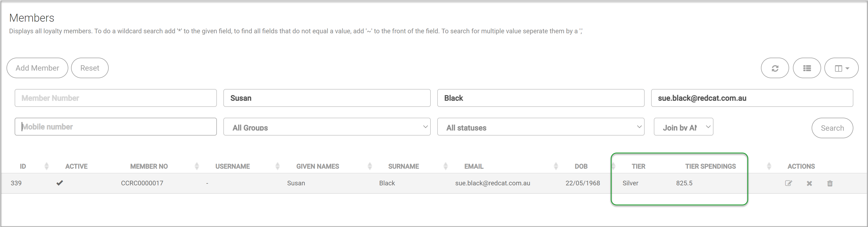Click the Tier Spendings column header
Image resolution: width=868 pixels, height=227 pixels.
coord(710,166)
